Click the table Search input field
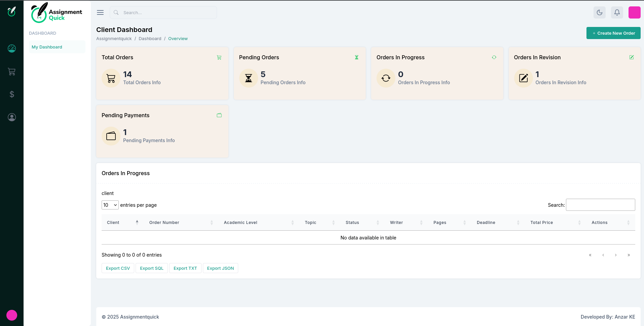Screen dimensions: 644x326 (x=600, y=205)
